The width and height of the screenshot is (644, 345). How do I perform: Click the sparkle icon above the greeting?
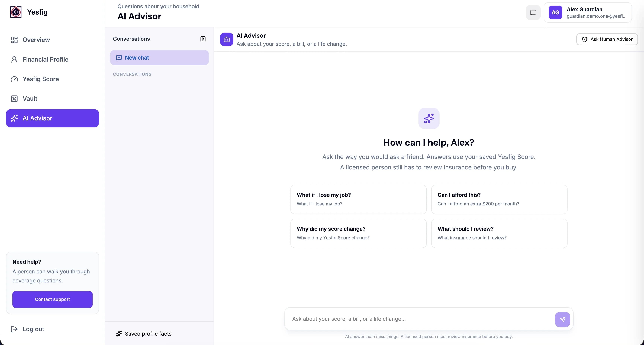pos(429,118)
